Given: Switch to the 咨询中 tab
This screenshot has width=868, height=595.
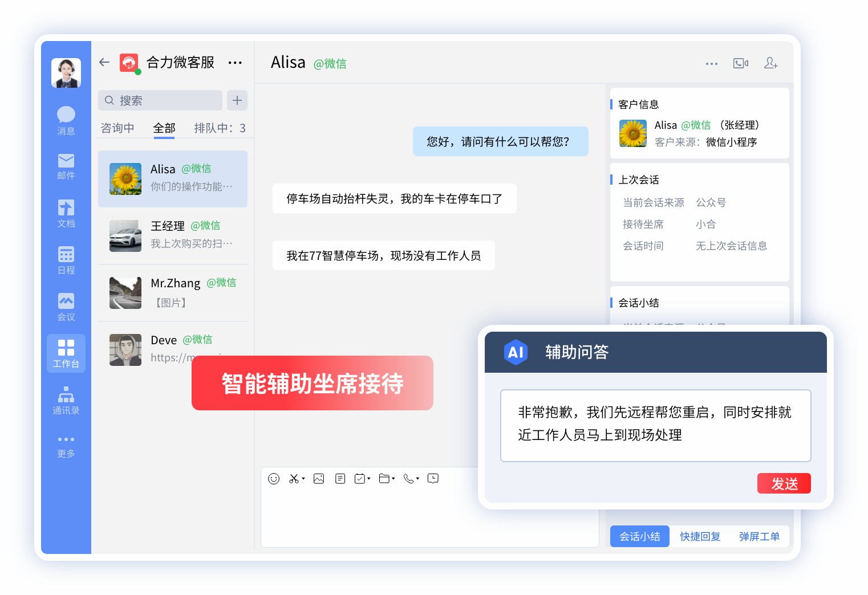Looking at the screenshot, I should (x=117, y=128).
